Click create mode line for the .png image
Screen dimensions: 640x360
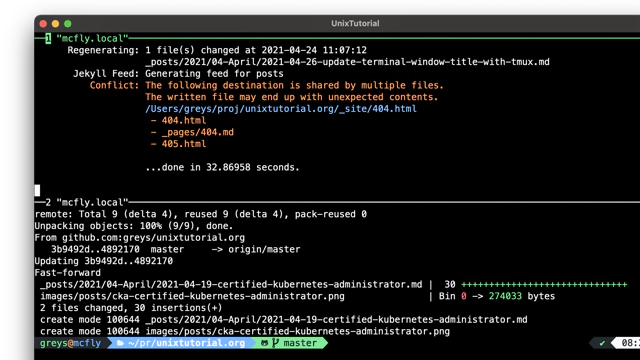click(245, 331)
